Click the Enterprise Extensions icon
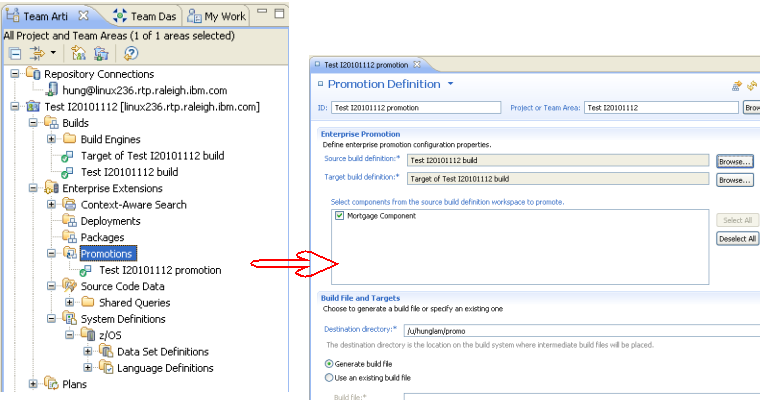Viewport: 760px width, 400px height. 51,188
